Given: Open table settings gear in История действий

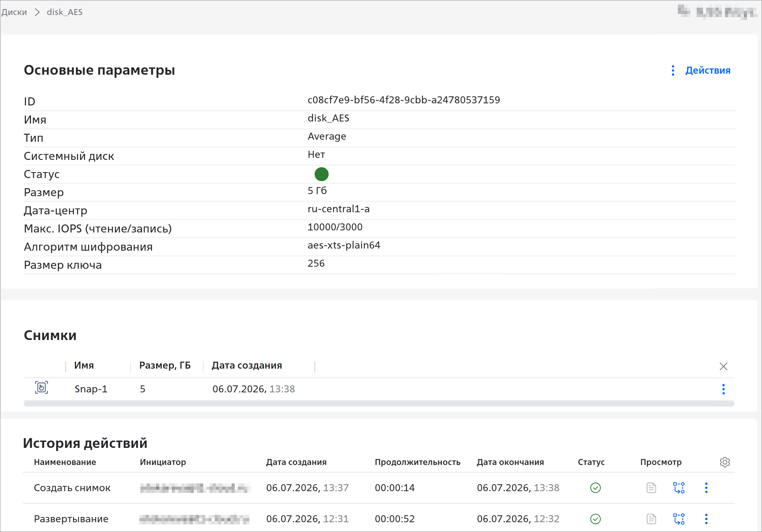Looking at the screenshot, I should coord(725,462).
